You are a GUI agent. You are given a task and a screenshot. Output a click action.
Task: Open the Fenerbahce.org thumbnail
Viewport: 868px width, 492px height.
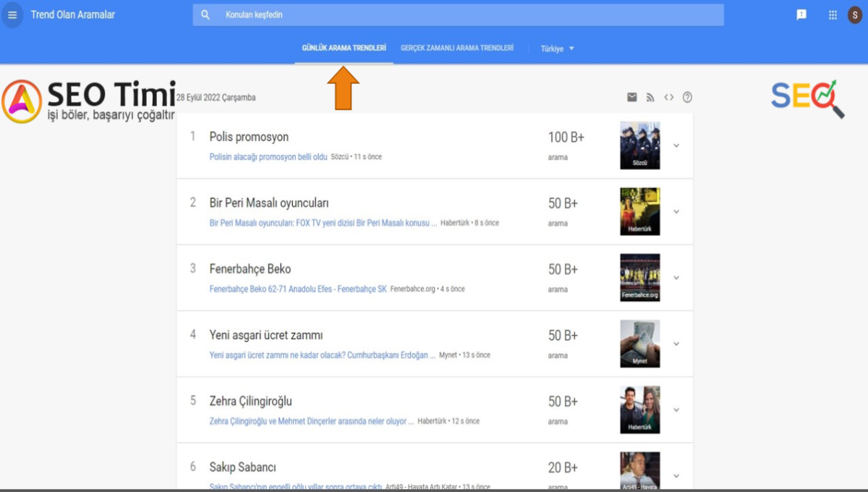coord(640,278)
